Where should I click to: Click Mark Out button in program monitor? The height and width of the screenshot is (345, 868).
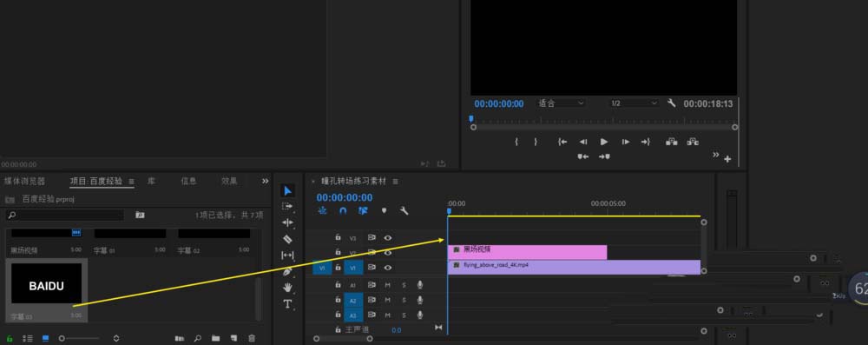pos(536,142)
